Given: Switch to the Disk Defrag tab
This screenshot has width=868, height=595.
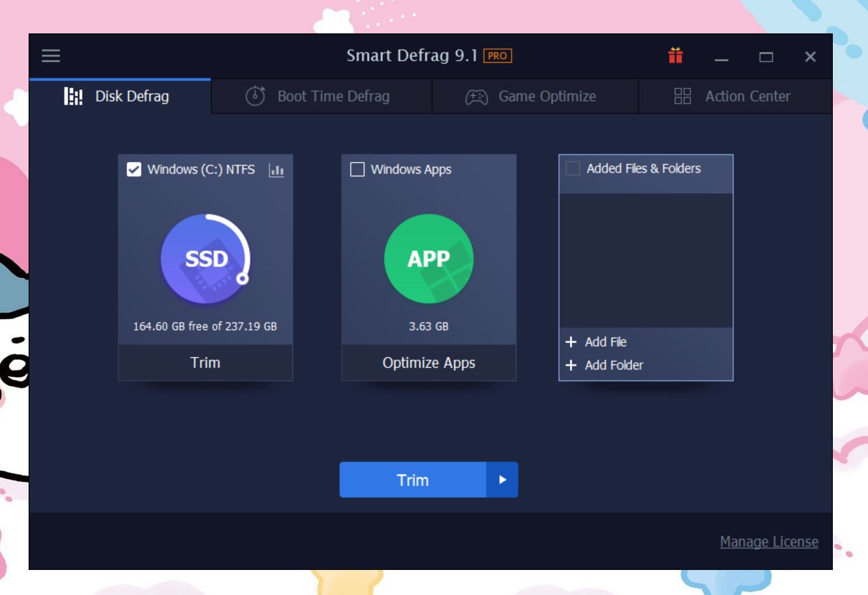Looking at the screenshot, I should coord(120,96).
